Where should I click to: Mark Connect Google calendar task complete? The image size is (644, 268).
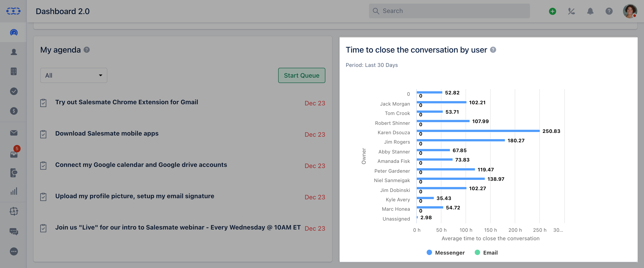tap(43, 165)
